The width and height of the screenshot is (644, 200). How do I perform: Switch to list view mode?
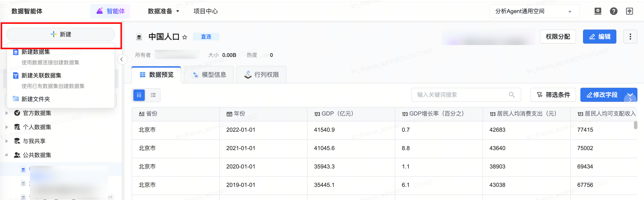coord(153,95)
